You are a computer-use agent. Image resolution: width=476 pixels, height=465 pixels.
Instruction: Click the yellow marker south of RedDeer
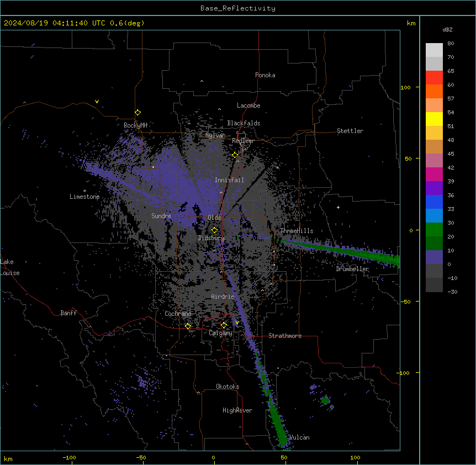(235, 155)
